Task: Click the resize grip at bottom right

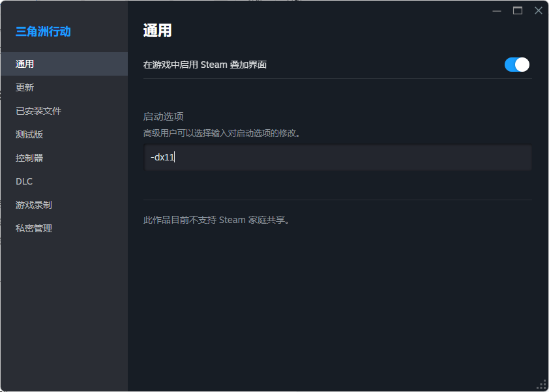Action: click(x=542, y=385)
